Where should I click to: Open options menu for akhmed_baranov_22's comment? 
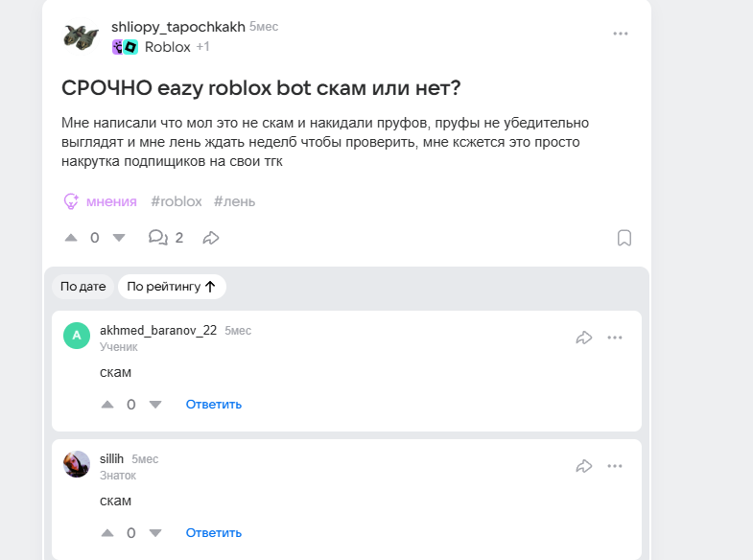point(615,338)
